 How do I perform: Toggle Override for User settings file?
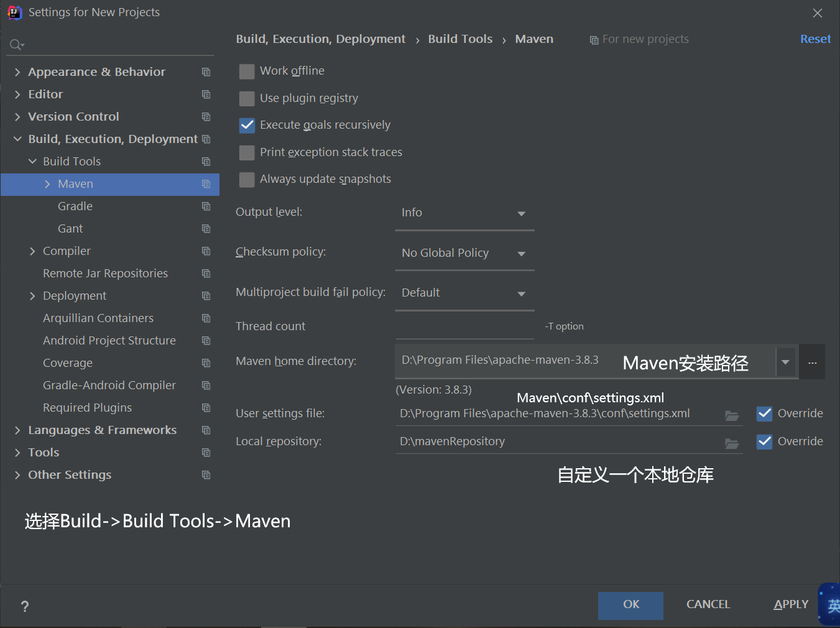[765, 413]
